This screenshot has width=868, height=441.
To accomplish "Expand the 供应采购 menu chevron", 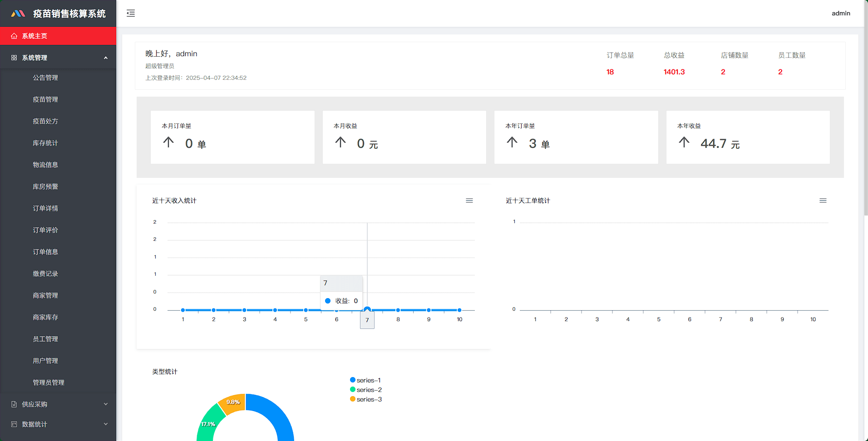I will click(x=106, y=404).
